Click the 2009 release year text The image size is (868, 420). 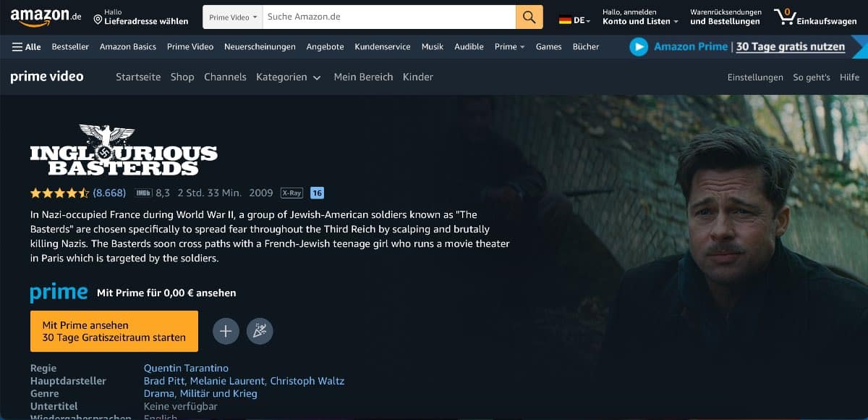[261, 193]
